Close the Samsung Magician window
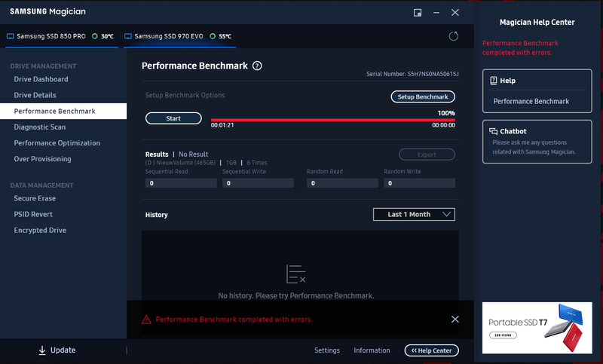Image resolution: width=603 pixels, height=364 pixels. (x=455, y=13)
